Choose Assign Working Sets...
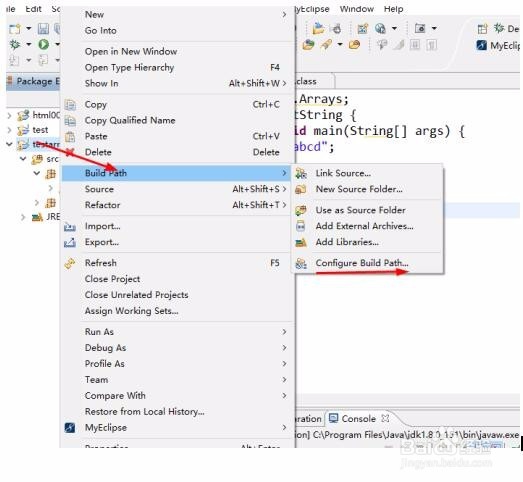 pyautogui.click(x=176, y=311)
